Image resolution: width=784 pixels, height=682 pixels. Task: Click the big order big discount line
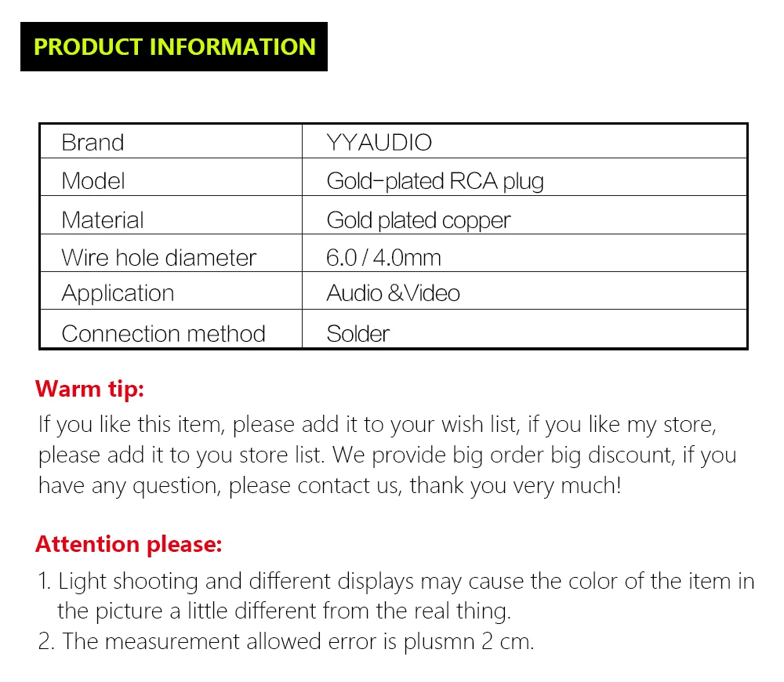point(387,455)
